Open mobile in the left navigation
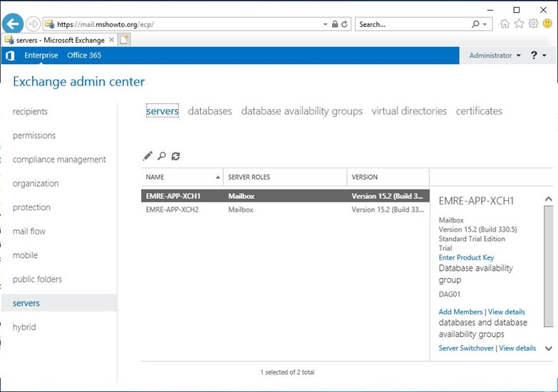The height and width of the screenshot is (392, 558). [x=25, y=255]
